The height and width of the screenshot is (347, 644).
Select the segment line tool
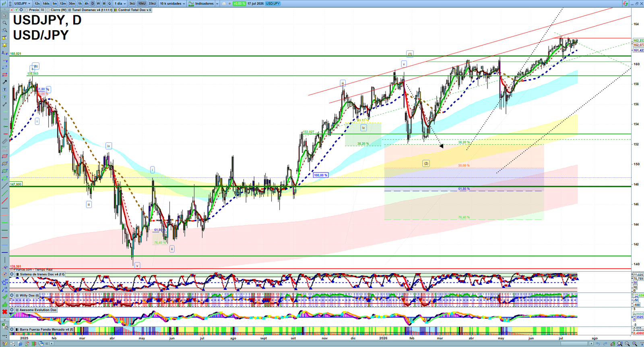click(5, 104)
